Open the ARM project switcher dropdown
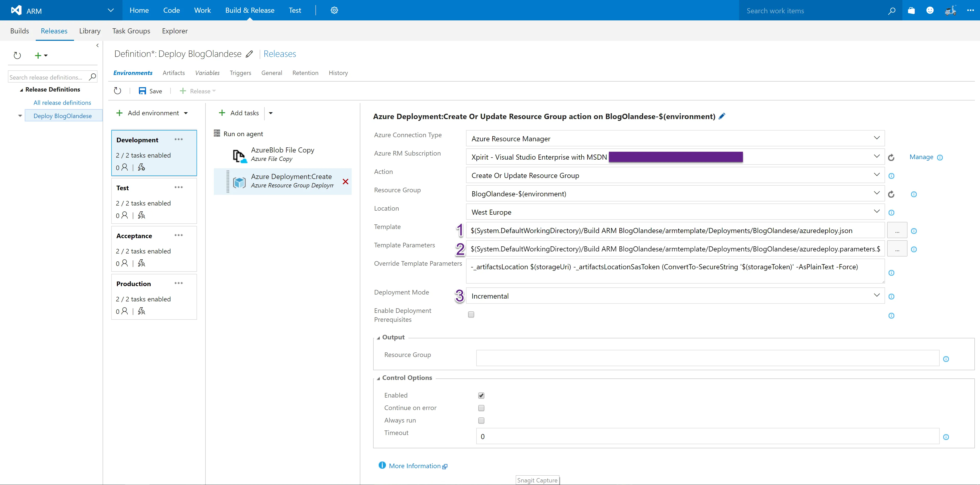This screenshot has height=485, width=980. click(111, 10)
